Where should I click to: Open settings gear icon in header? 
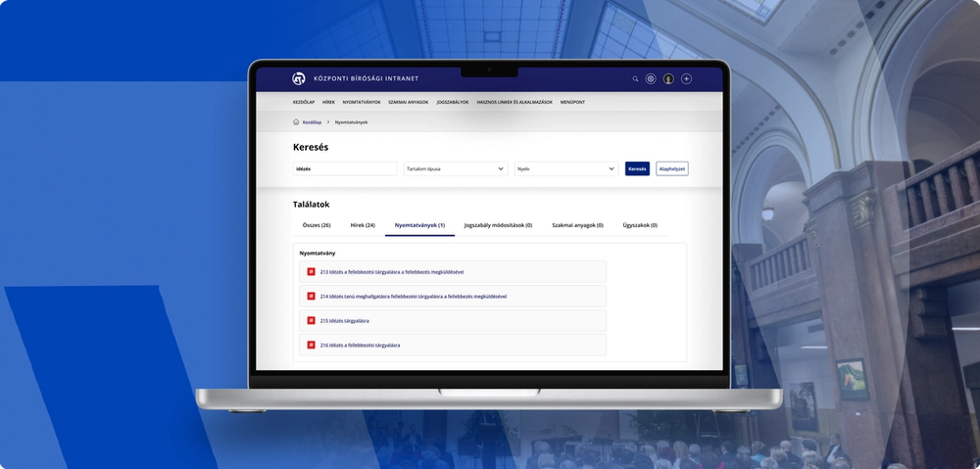[x=651, y=78]
